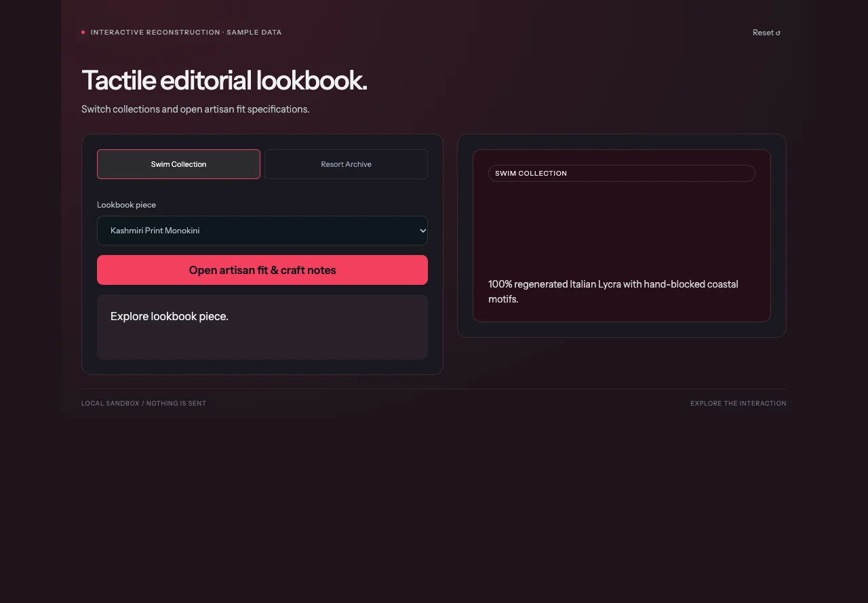The height and width of the screenshot is (603, 868).
Task: Click 'EXPLORE THE INTERACTION' footer text
Action: (738, 404)
